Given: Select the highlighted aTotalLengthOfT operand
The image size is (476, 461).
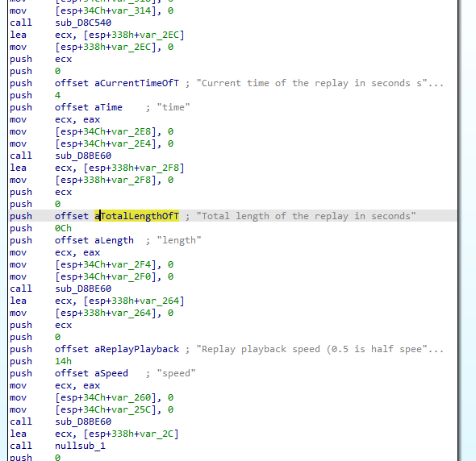Looking at the screenshot, I should [x=136, y=216].
